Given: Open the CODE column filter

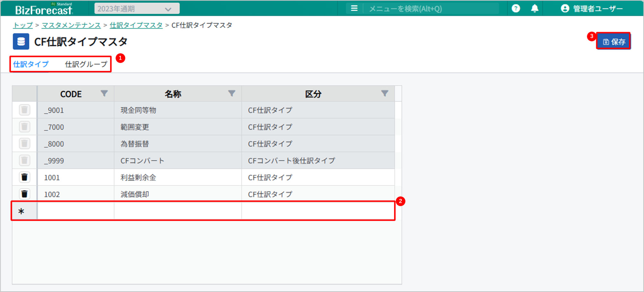Looking at the screenshot, I should pos(104,93).
